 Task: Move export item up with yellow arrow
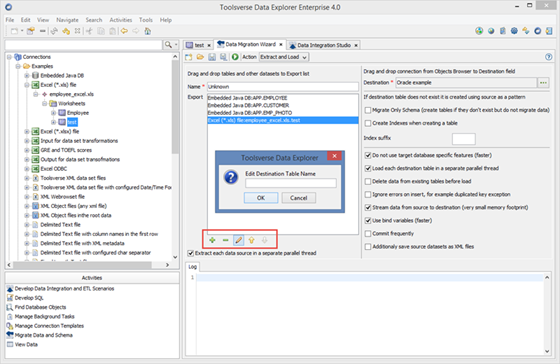pos(251,240)
